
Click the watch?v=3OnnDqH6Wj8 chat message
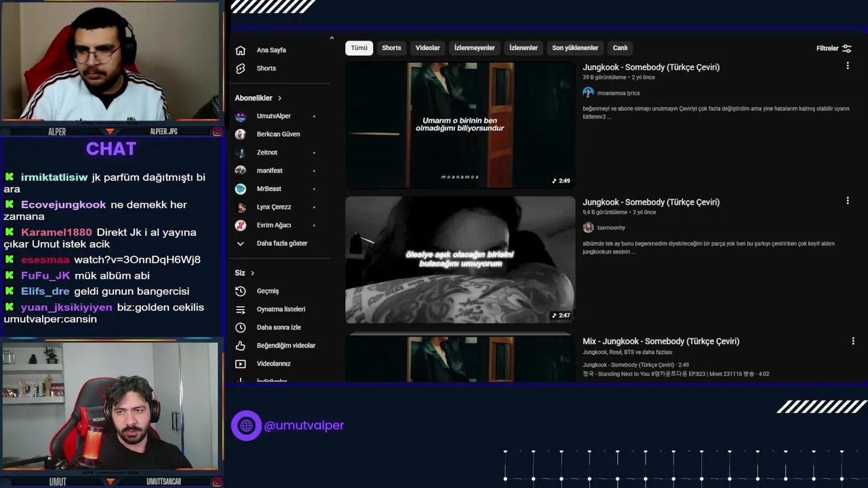(138, 260)
